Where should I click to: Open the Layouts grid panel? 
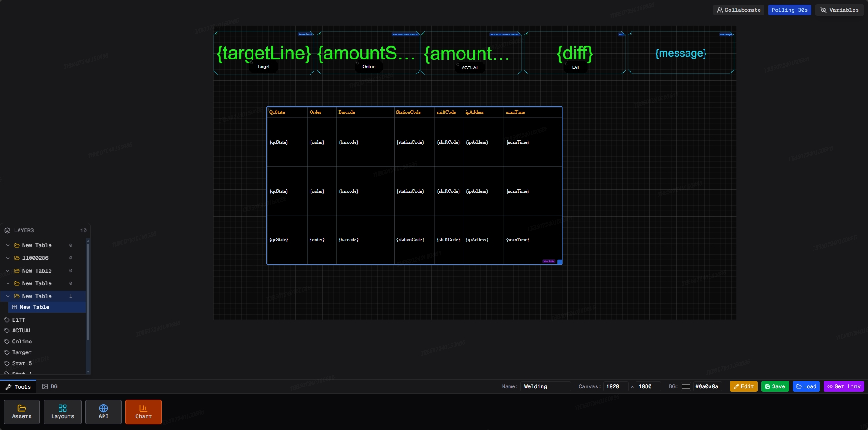pos(63,412)
